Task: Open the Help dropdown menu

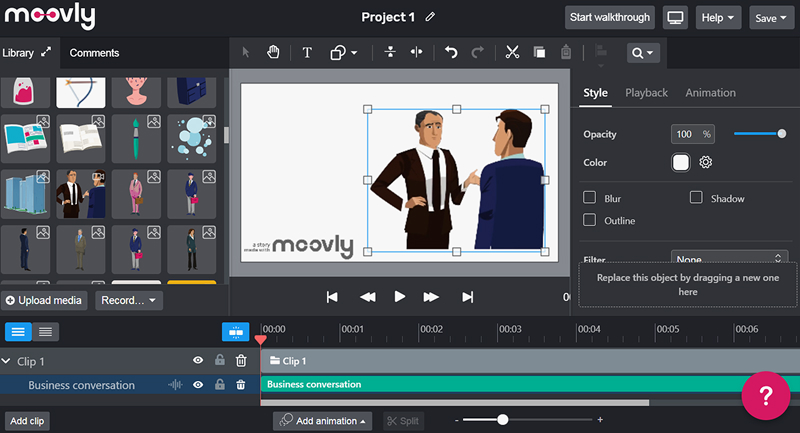Action: click(x=718, y=18)
